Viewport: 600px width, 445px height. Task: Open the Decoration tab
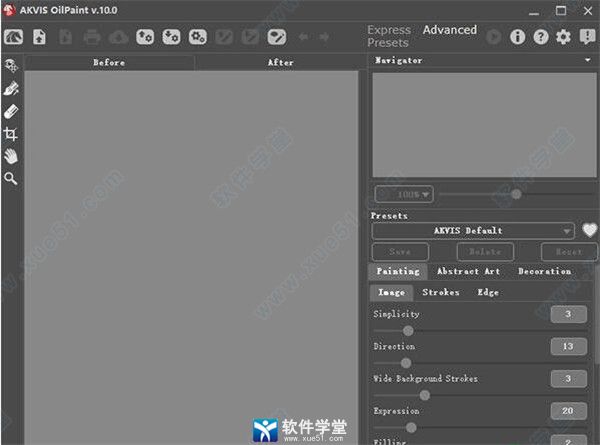click(545, 271)
